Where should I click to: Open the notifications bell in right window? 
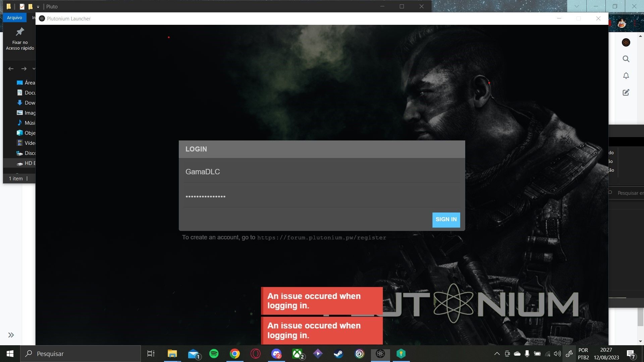(626, 76)
